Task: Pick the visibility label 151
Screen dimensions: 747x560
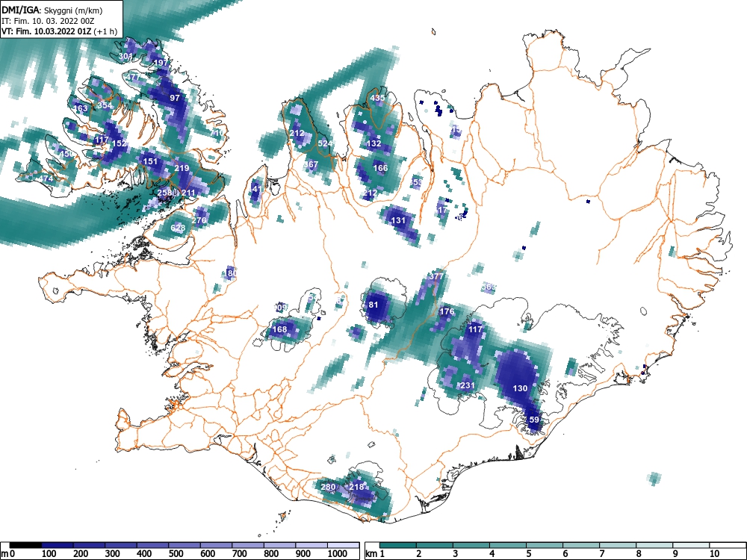Action: (x=150, y=161)
